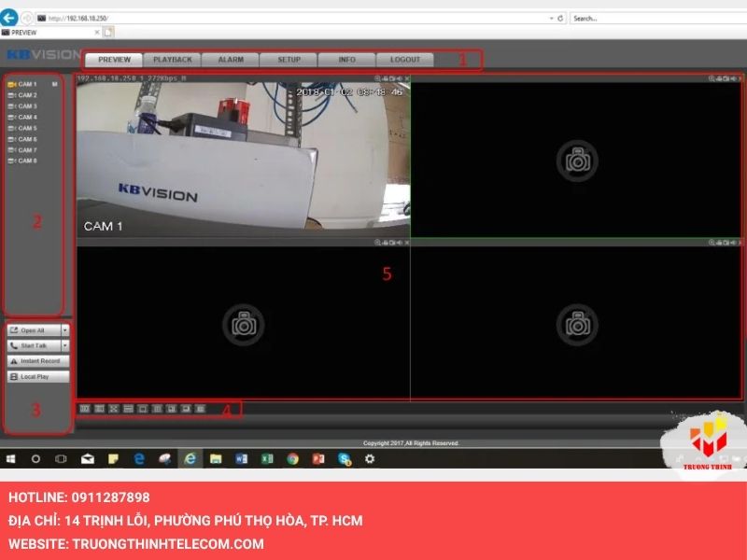Image resolution: width=747 pixels, height=560 pixels.
Task: Click magnifier zoom icon of top-right video window
Action: pos(712,78)
